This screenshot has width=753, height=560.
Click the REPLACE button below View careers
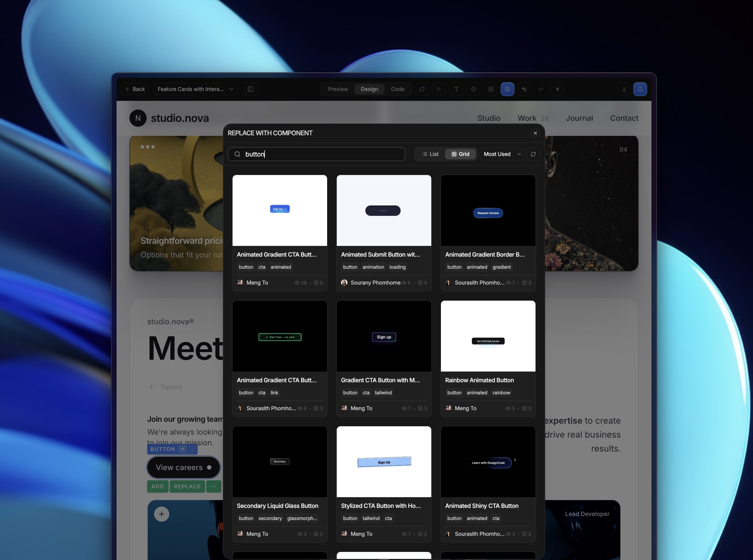point(187,486)
